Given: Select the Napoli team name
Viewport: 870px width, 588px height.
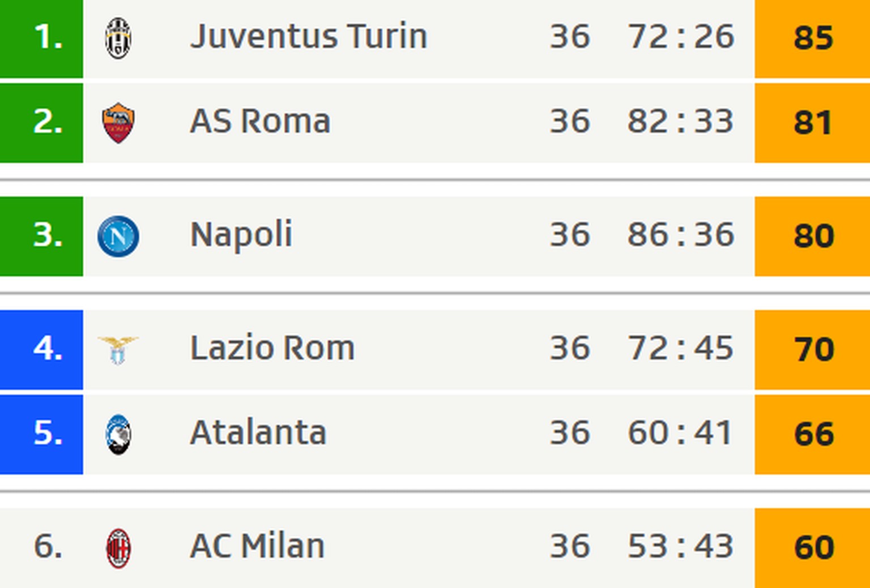Looking at the screenshot, I should tap(241, 235).
